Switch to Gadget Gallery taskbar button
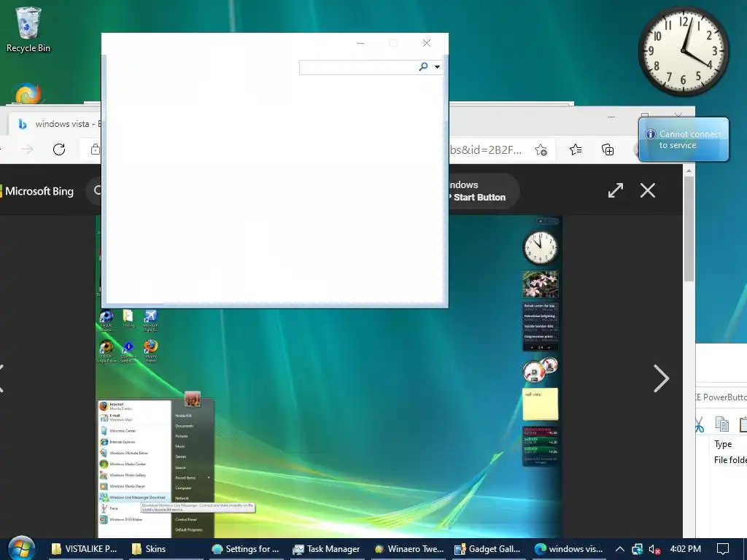Viewport: 747px width, 560px height. click(488, 549)
